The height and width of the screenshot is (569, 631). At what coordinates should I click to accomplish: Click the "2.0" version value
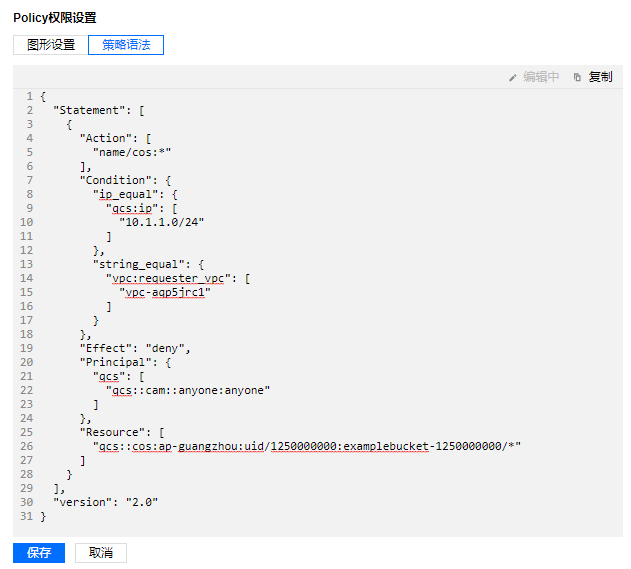coord(142,502)
